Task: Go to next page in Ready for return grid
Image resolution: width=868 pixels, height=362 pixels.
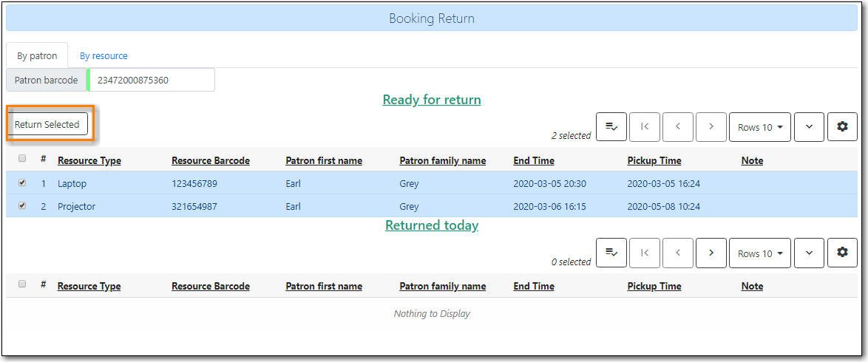Action: pos(711,127)
